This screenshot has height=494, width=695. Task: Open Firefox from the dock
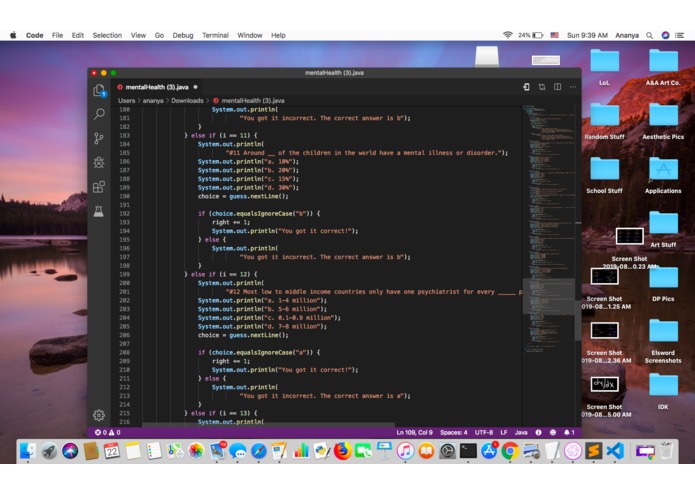coord(342,451)
